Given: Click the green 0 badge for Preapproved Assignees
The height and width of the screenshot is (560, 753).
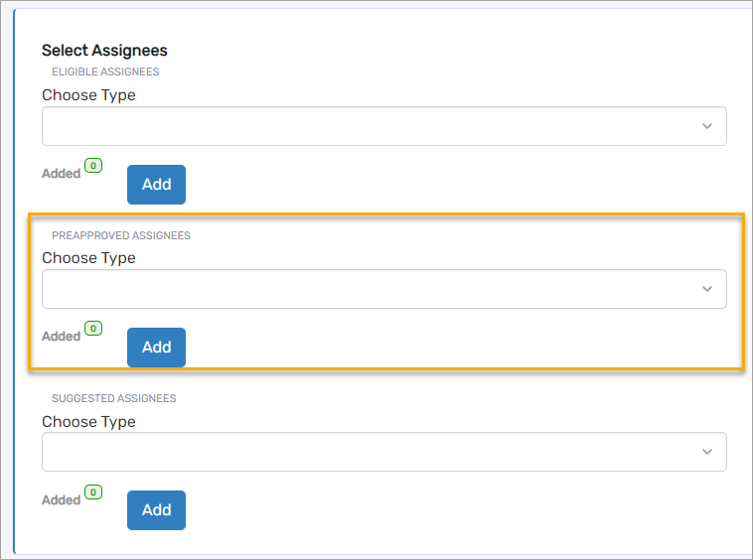Looking at the screenshot, I should (93, 329).
